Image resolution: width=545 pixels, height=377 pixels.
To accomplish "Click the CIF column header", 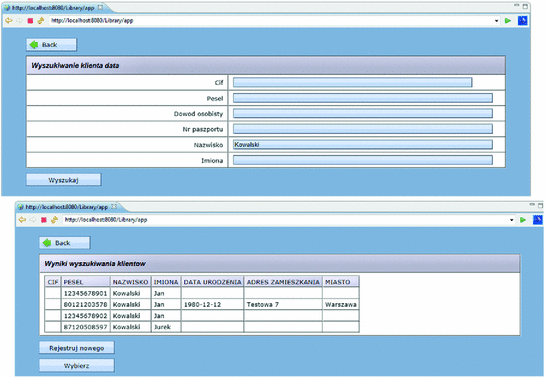I will tap(53, 282).
